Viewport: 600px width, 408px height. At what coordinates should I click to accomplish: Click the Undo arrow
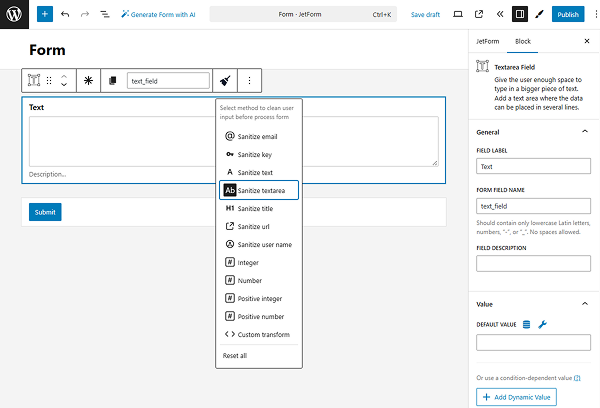tap(65, 15)
